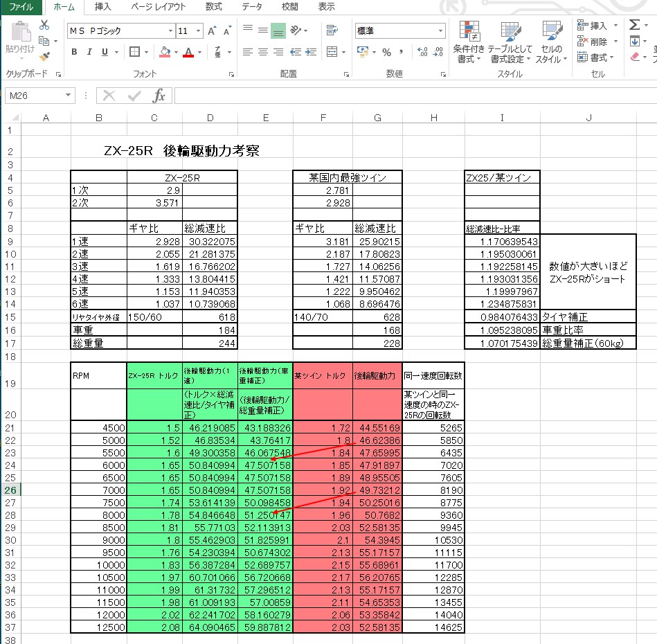Click the merge and center icon

click(x=332, y=52)
